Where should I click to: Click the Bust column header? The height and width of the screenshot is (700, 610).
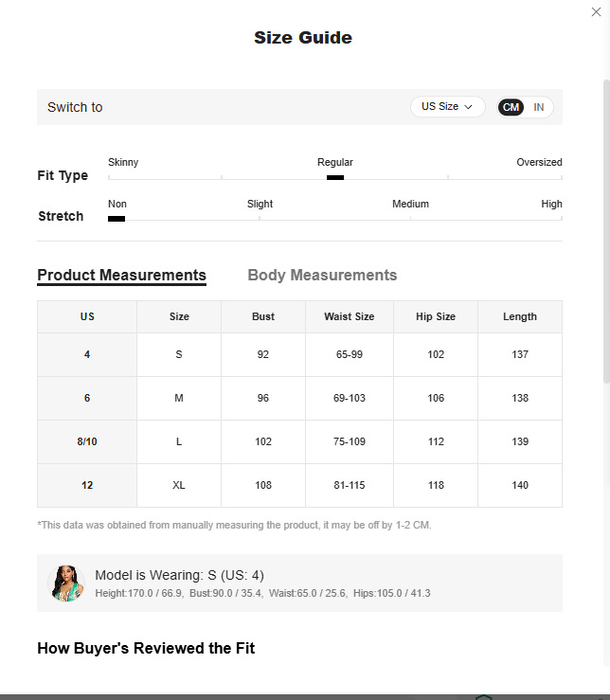coord(263,316)
